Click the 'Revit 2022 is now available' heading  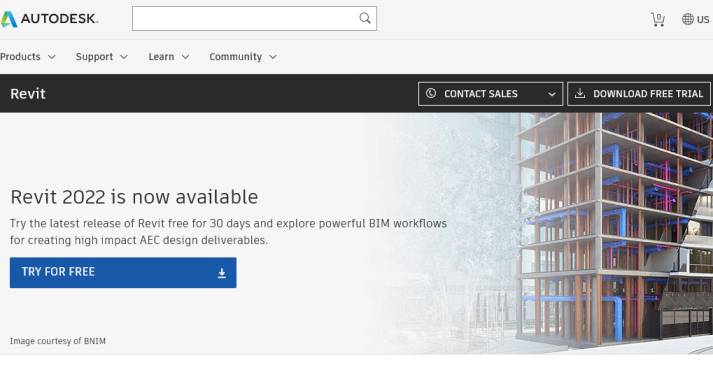tap(134, 197)
